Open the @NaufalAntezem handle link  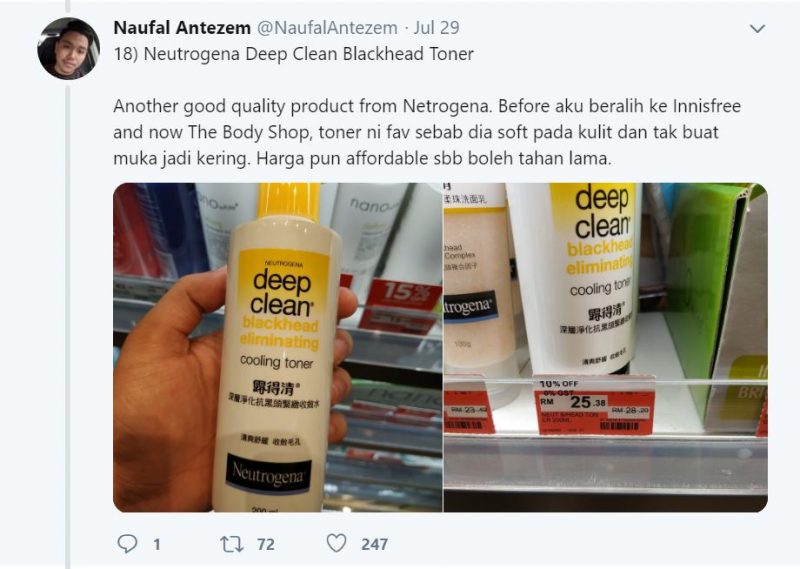(327, 28)
